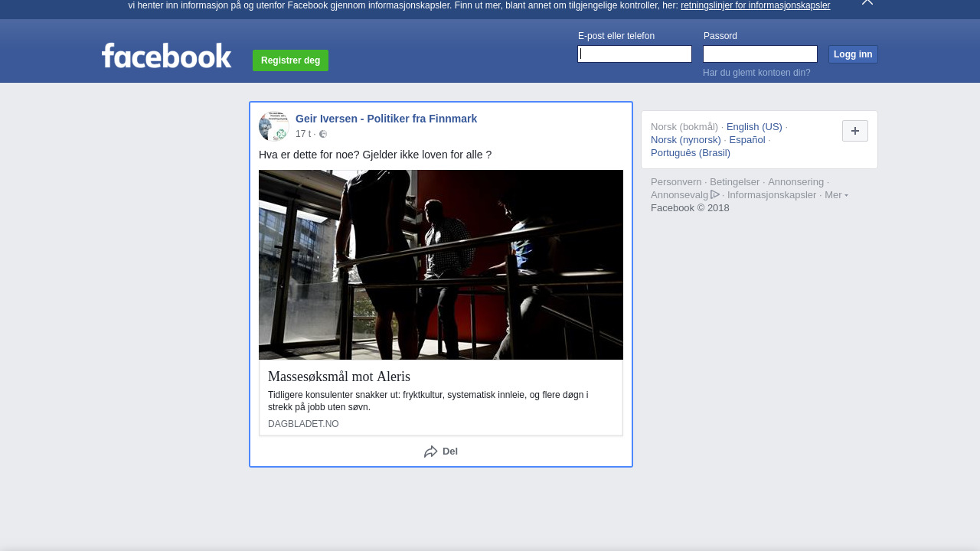The image size is (980, 551).
Task: Click the Facebook logo
Action: pyautogui.click(x=166, y=56)
